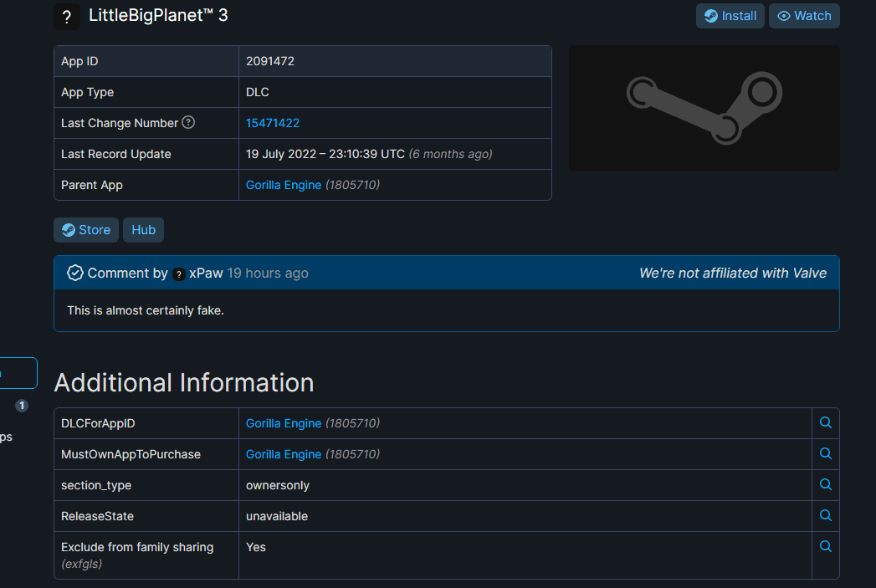This screenshot has width=876, height=588.
Task: Click the ReleaseState value unavailable
Action: (277, 517)
